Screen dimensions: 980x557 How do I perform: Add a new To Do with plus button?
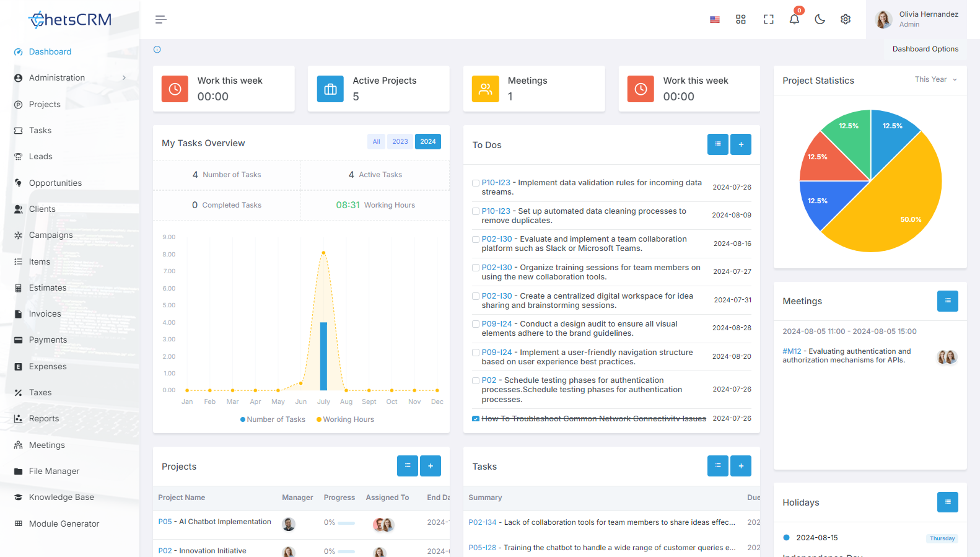click(741, 144)
